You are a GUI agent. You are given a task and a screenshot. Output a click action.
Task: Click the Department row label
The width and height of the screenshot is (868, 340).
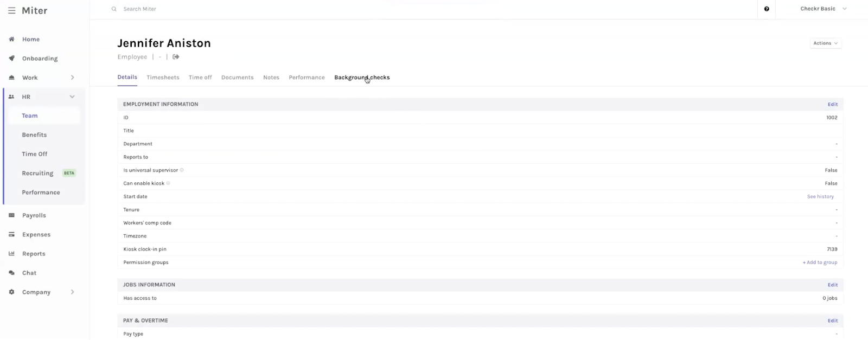[x=138, y=144]
